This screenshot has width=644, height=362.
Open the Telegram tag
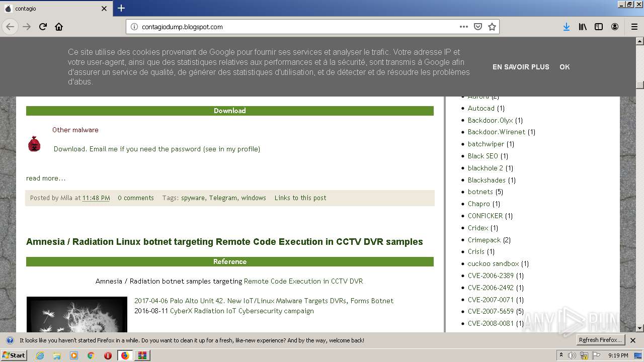point(223,198)
